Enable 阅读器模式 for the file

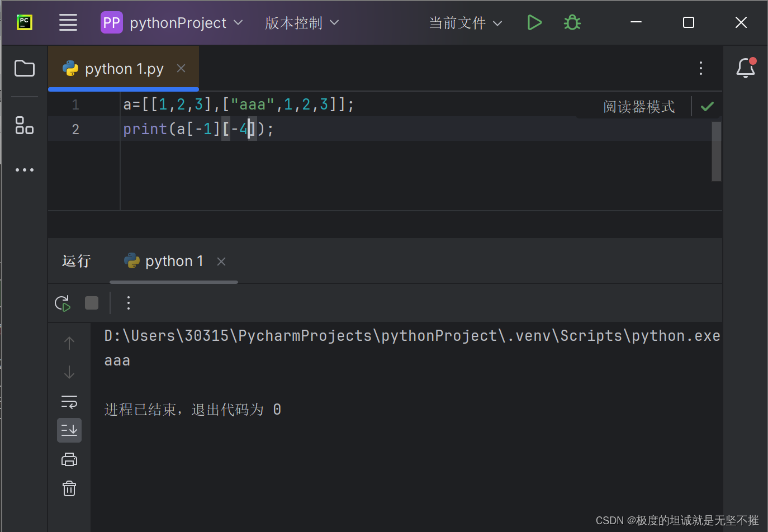[639, 106]
